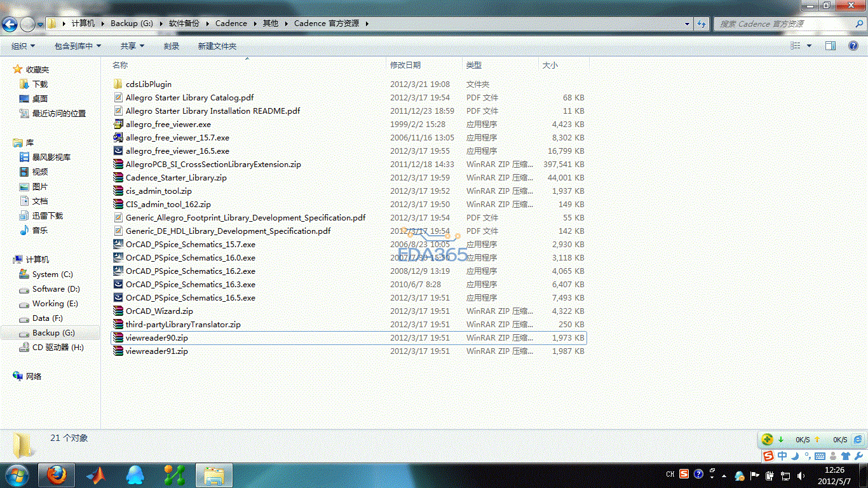Select Working (E:) drive in sidebar
Viewport: 868px width, 488px height.
55,303
